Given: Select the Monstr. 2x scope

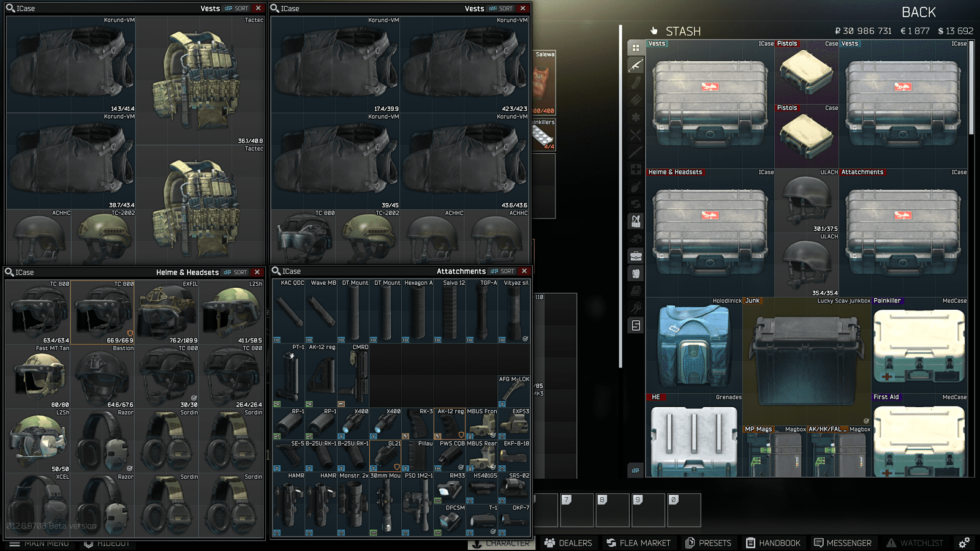Looking at the screenshot, I should (x=354, y=504).
